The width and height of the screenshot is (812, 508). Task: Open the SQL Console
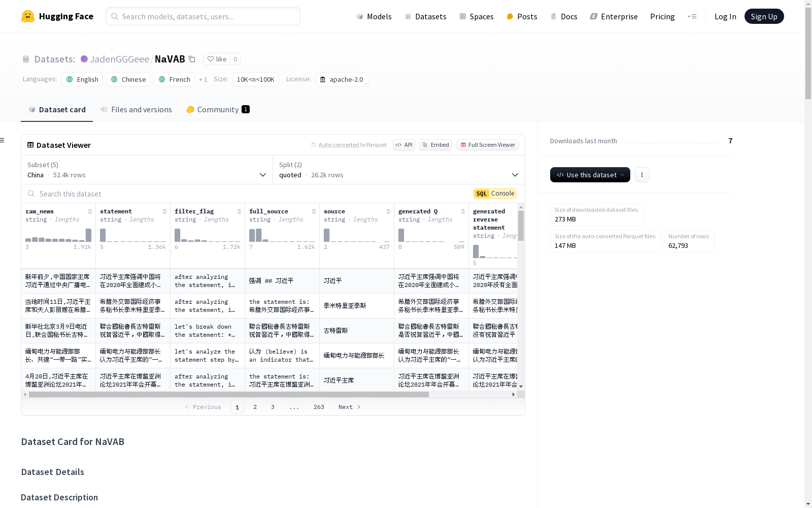[495, 194]
